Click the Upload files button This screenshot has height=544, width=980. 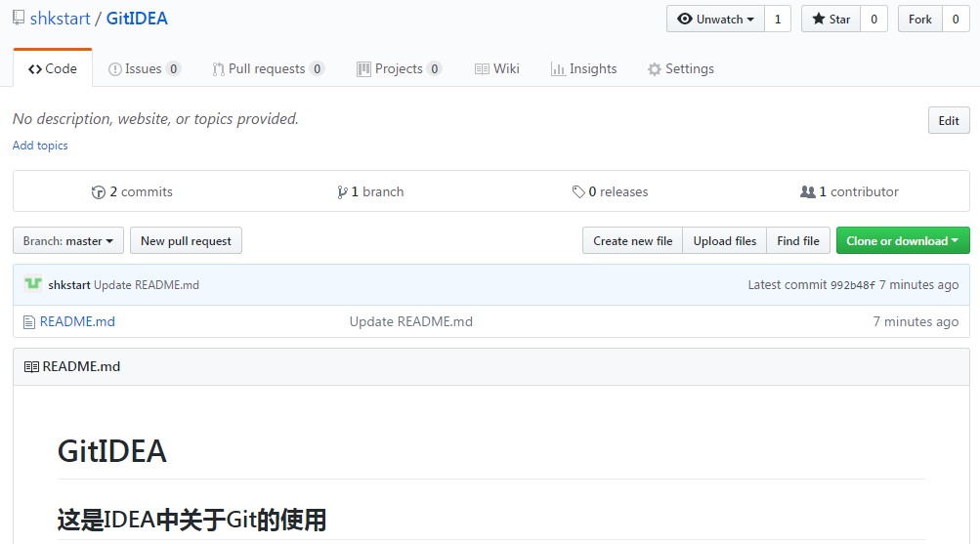(x=725, y=240)
